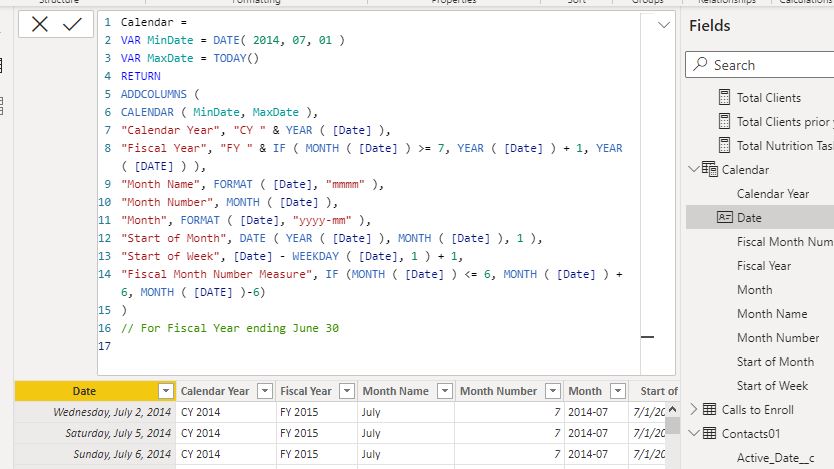This screenshot has height=469, width=834.
Task: Click the table vertical scrollbar thumb
Action: 672,425
